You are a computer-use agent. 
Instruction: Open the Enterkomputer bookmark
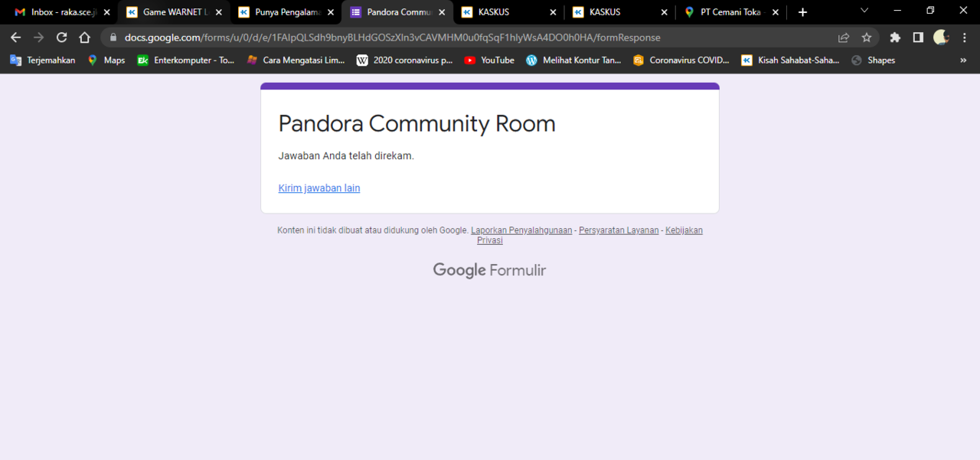[x=186, y=60]
